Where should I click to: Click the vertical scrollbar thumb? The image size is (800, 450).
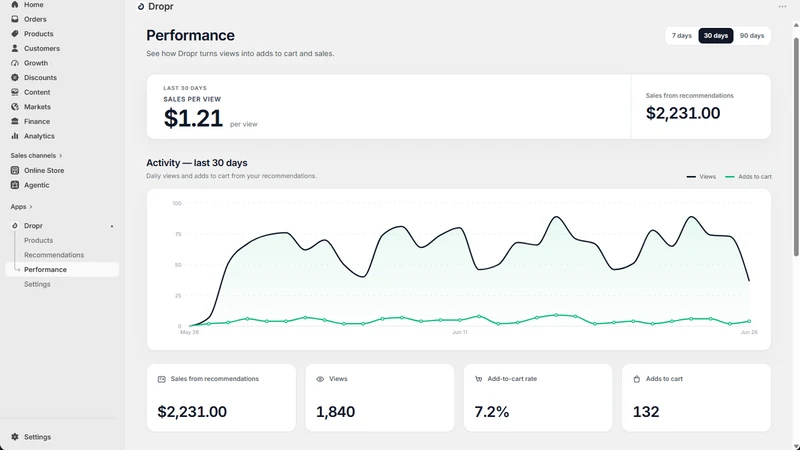point(796,147)
